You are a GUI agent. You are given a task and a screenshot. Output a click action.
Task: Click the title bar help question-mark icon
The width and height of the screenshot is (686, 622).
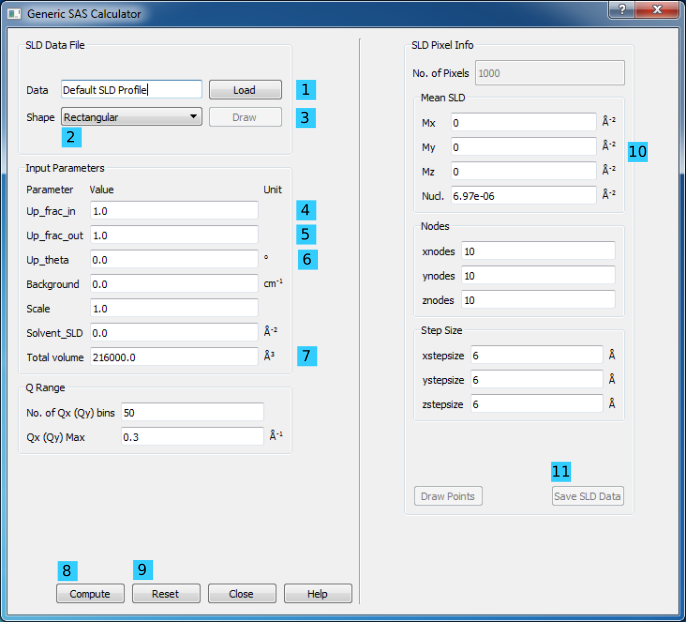pos(622,10)
